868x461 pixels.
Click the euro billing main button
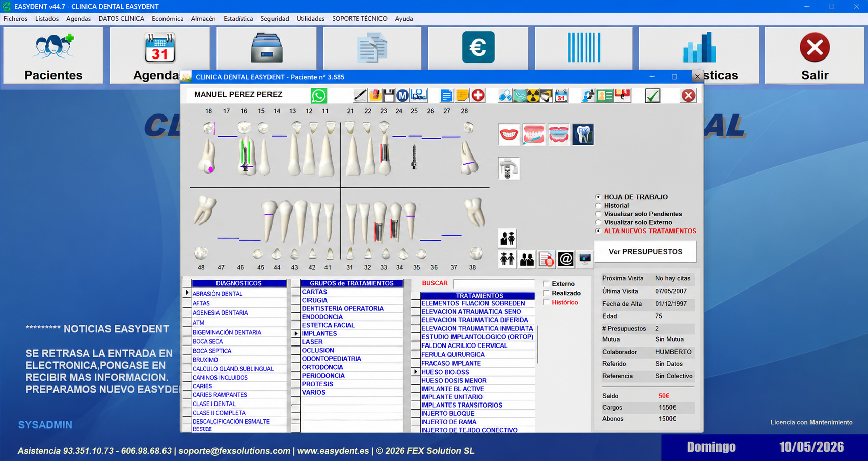pos(478,48)
